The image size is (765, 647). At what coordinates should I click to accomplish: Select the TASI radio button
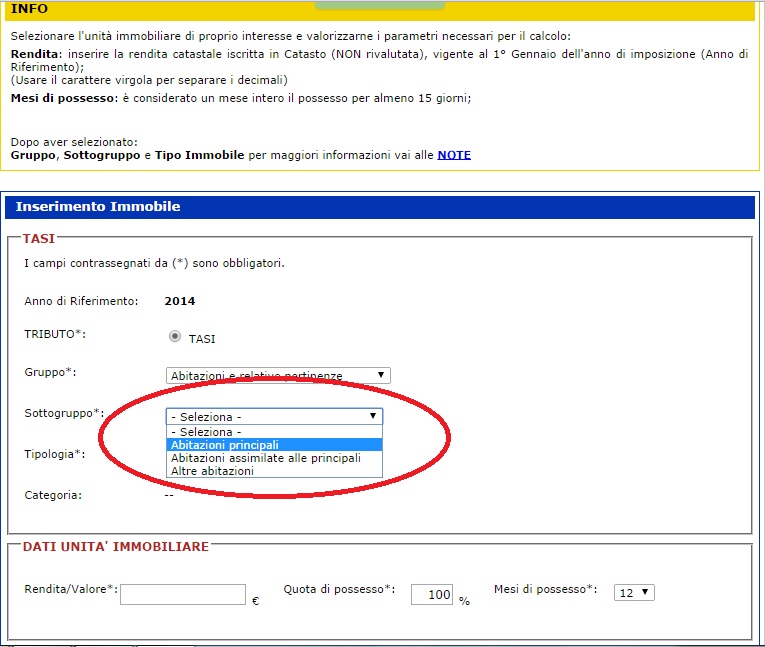click(x=175, y=337)
